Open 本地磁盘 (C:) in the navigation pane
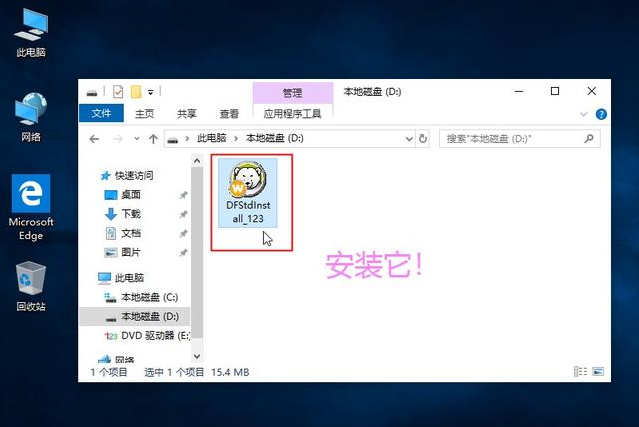639x427 pixels. 141,297
